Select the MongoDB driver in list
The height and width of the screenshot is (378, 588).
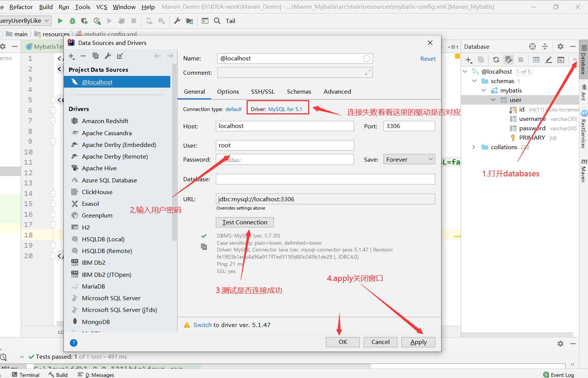coord(96,322)
